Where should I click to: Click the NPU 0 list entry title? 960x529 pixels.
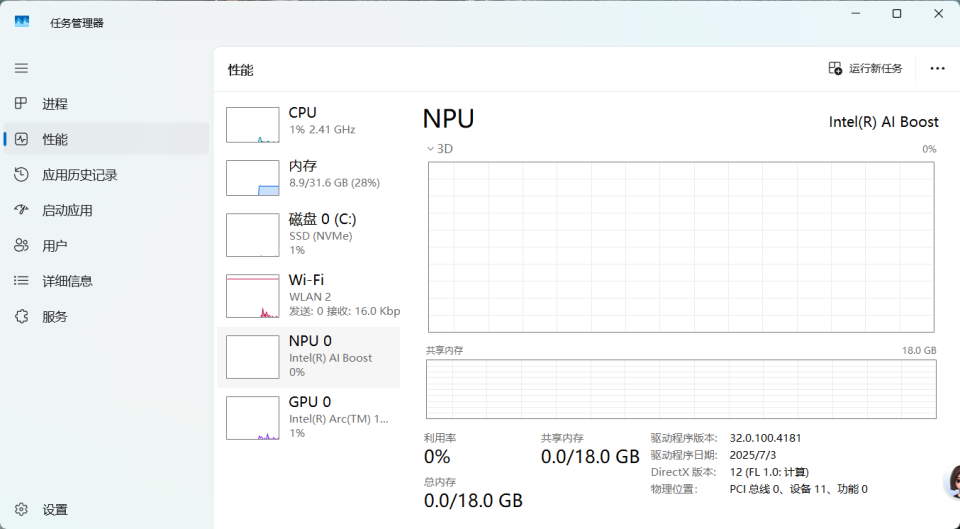310,341
